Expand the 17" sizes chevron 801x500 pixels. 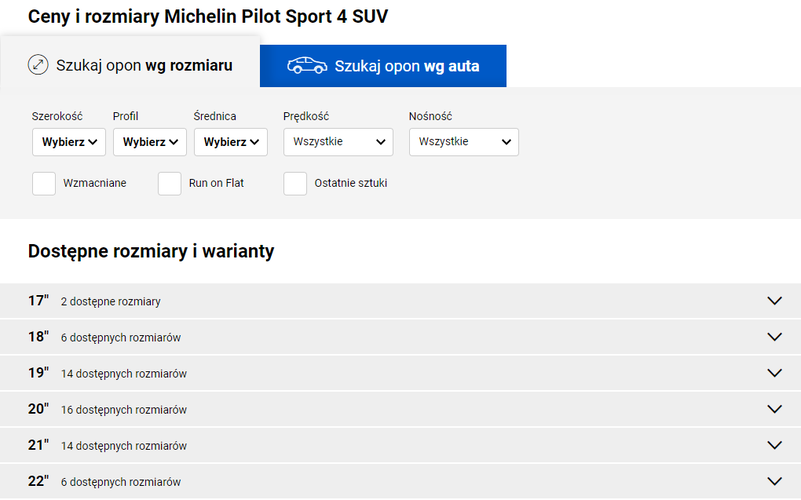(774, 301)
